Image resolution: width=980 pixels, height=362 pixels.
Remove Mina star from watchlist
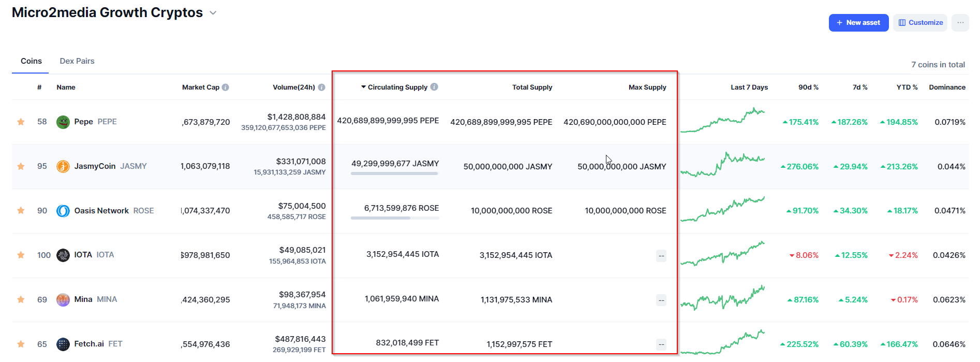click(x=21, y=299)
